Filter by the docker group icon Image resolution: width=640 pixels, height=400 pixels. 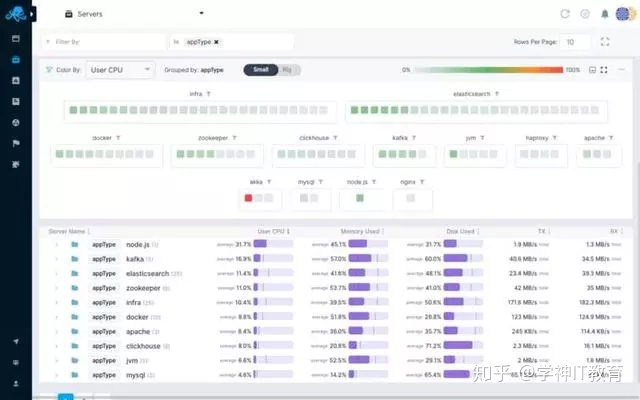point(118,138)
